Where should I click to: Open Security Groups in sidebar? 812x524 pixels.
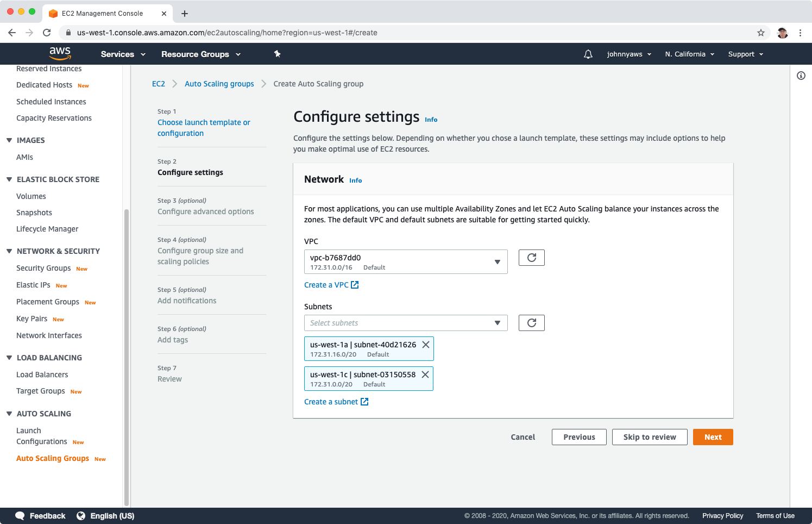(x=43, y=268)
